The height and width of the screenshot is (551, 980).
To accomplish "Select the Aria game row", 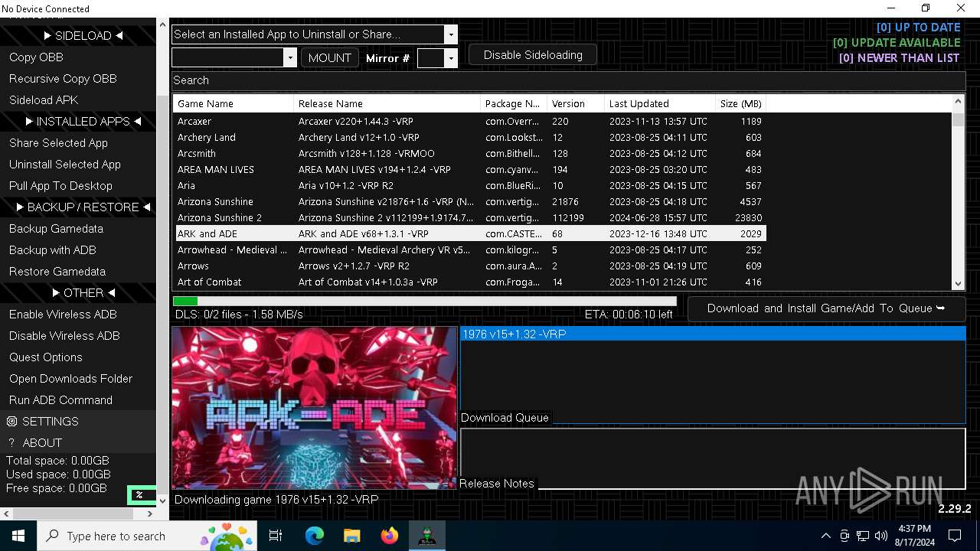I will pos(469,185).
